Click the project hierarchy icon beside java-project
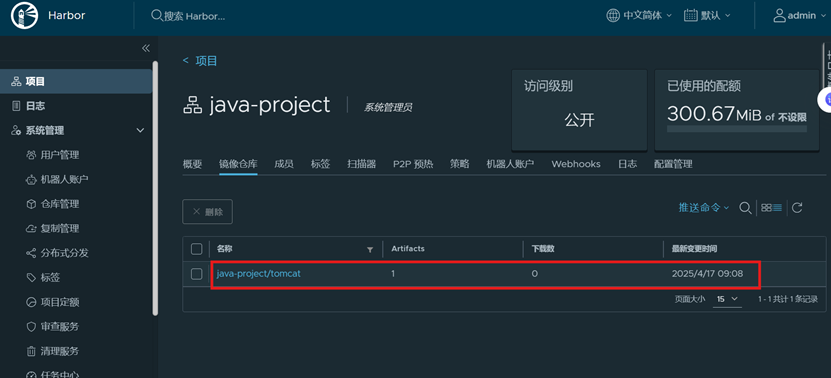The height and width of the screenshot is (378, 831). point(193,106)
